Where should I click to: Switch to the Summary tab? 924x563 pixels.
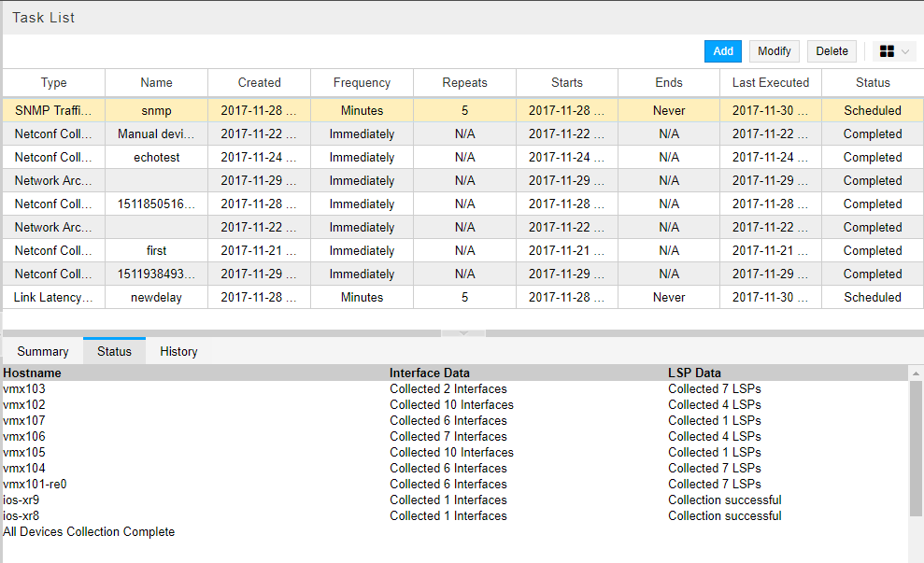[x=41, y=351]
